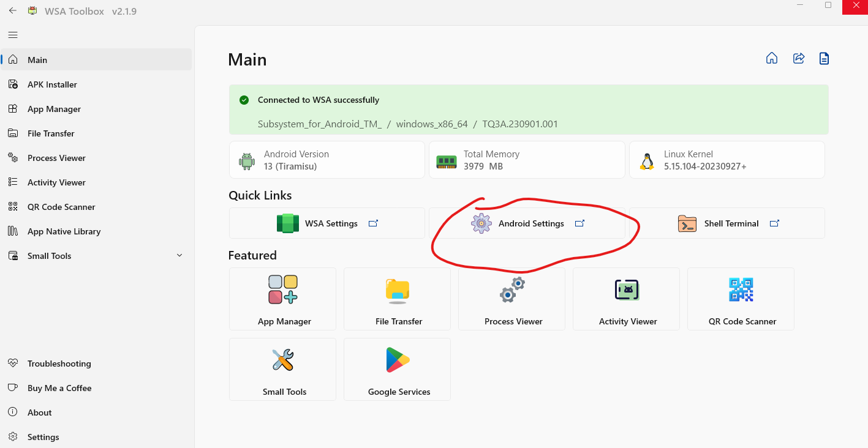Open APK Installer from sidebar
868x448 pixels.
(97, 84)
